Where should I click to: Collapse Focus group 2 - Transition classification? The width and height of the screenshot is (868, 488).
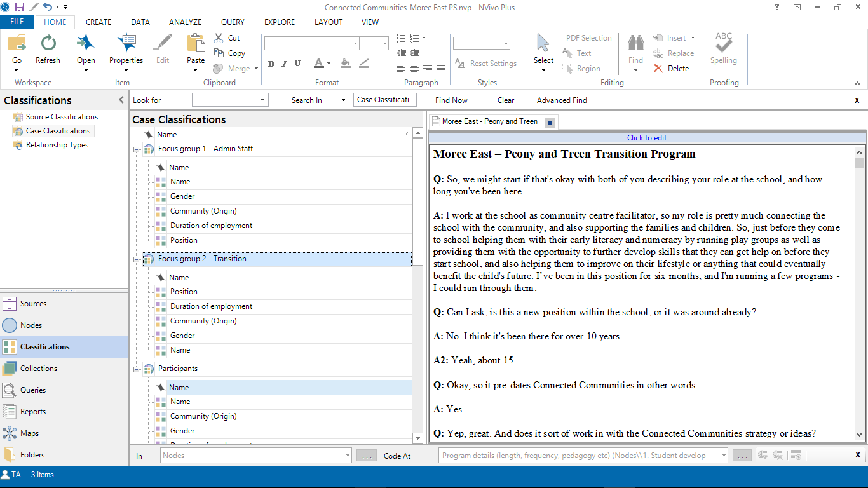pyautogui.click(x=137, y=259)
